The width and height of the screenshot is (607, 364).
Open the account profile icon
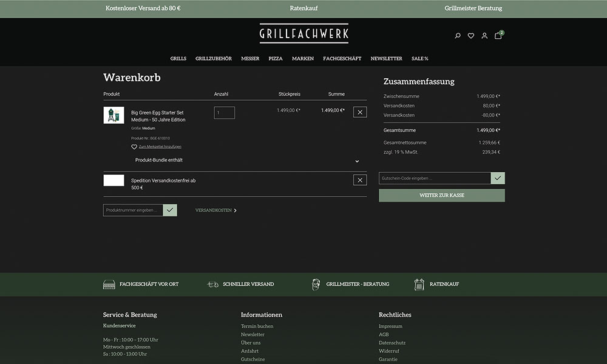pyautogui.click(x=484, y=36)
